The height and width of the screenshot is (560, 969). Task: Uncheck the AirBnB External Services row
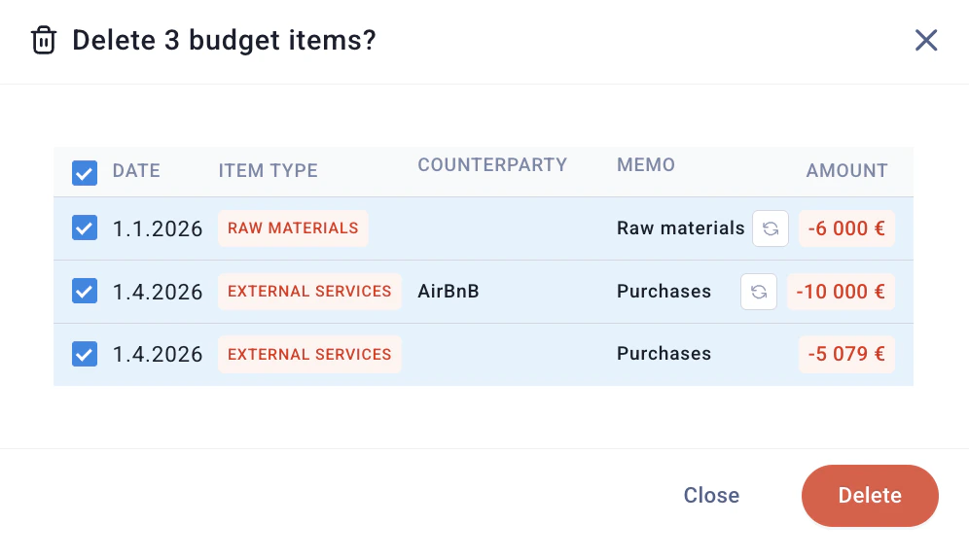(85, 291)
